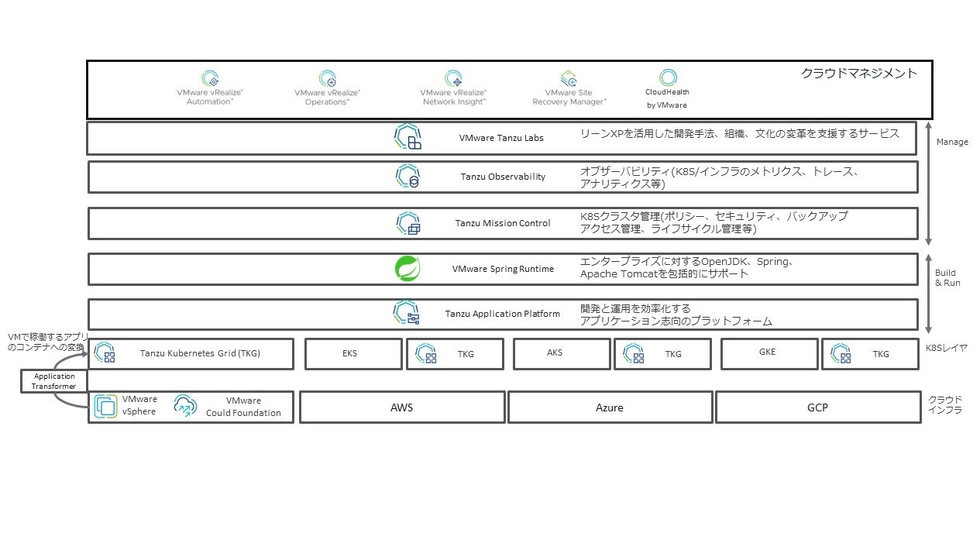Image resolution: width=980 pixels, height=557 pixels.
Task: Click the VMware vRealize Operations text
Action: click(327, 97)
